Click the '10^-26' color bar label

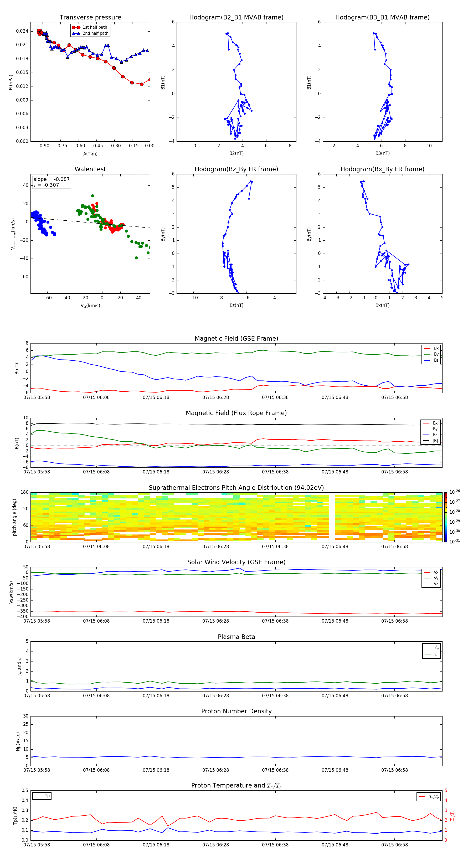pyautogui.click(x=455, y=492)
